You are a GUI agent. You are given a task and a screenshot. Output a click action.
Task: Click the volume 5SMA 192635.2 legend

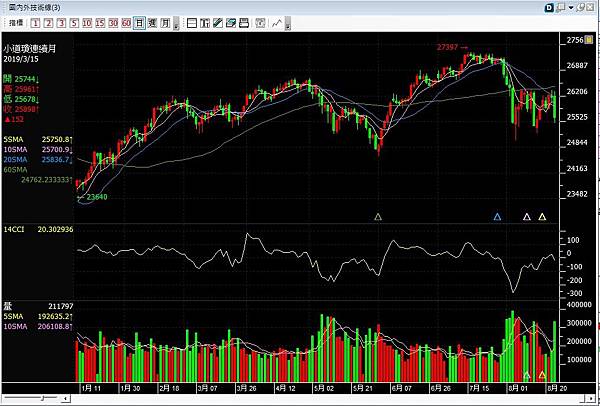[x=38, y=316]
